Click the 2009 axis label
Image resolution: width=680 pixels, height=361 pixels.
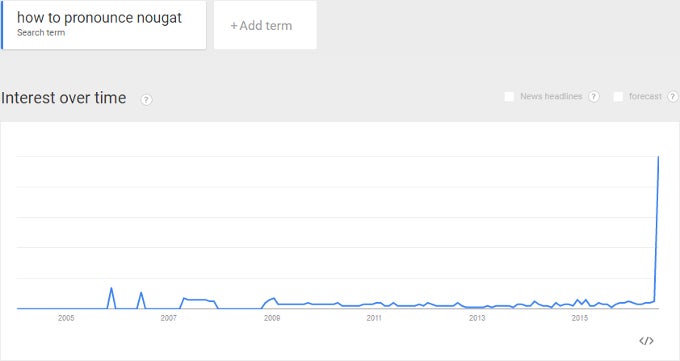(x=272, y=318)
